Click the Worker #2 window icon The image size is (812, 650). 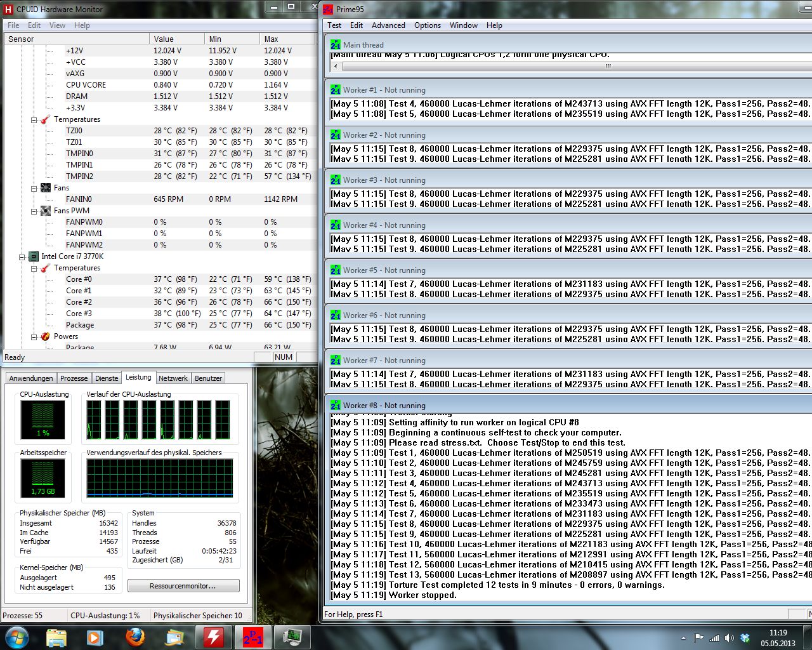click(335, 135)
